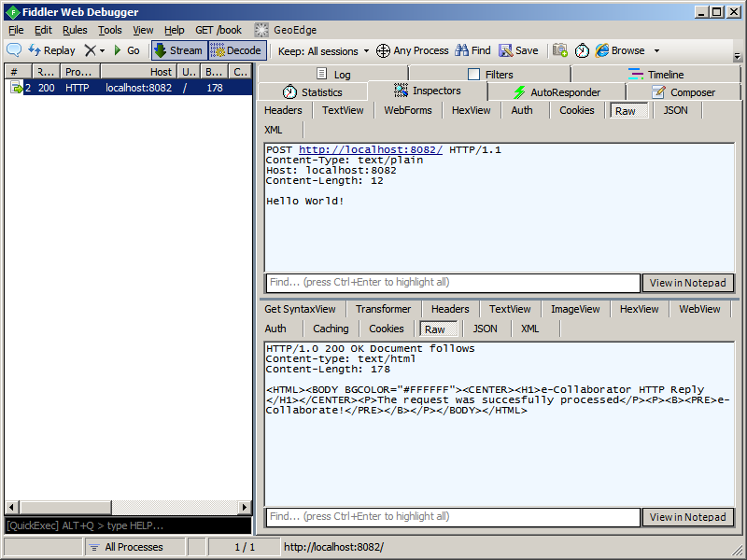
Task: Click the request View in Notepad button
Action: tap(687, 283)
